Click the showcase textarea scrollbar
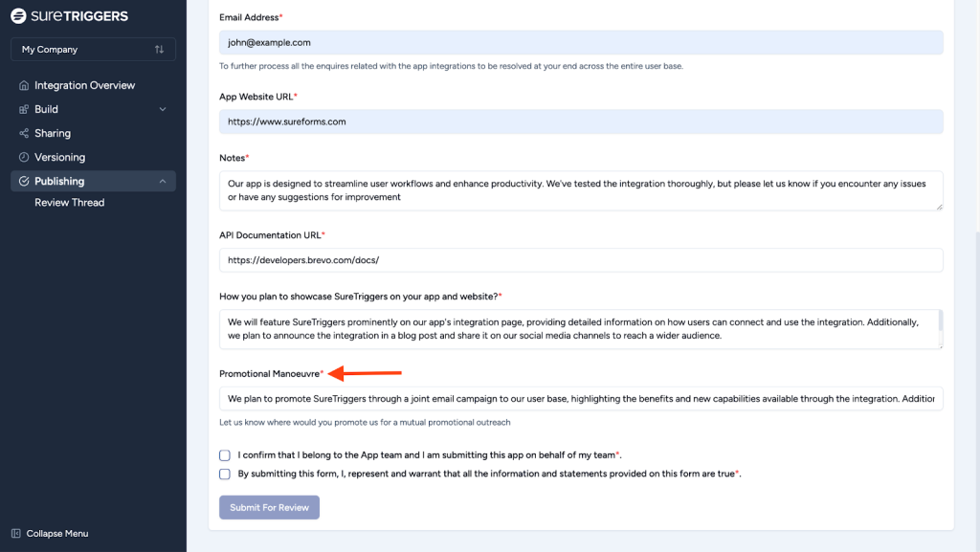The height and width of the screenshot is (552, 980). 940,323
